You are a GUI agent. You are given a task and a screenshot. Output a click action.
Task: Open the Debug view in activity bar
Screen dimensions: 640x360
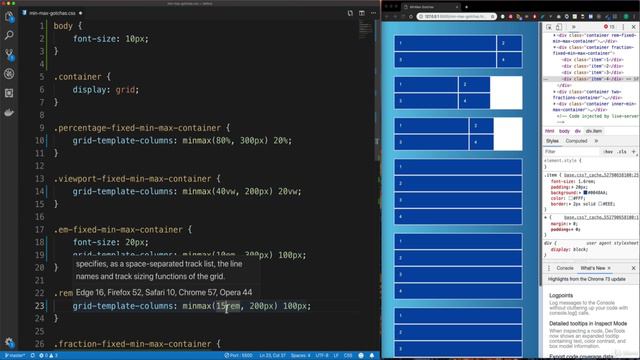[9, 74]
